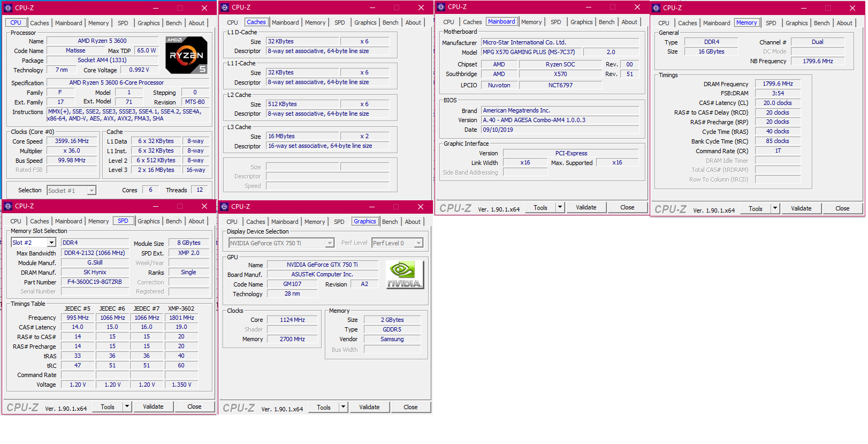Switch to the Caches tab in the CPU window
Viewport: 868px width, 444px height.
40,23
